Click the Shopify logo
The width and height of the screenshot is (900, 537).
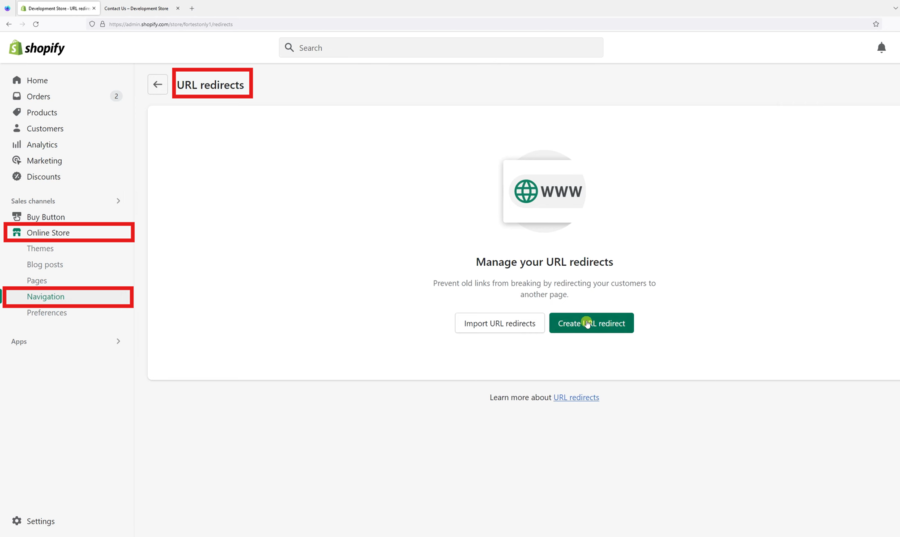pyautogui.click(x=37, y=48)
